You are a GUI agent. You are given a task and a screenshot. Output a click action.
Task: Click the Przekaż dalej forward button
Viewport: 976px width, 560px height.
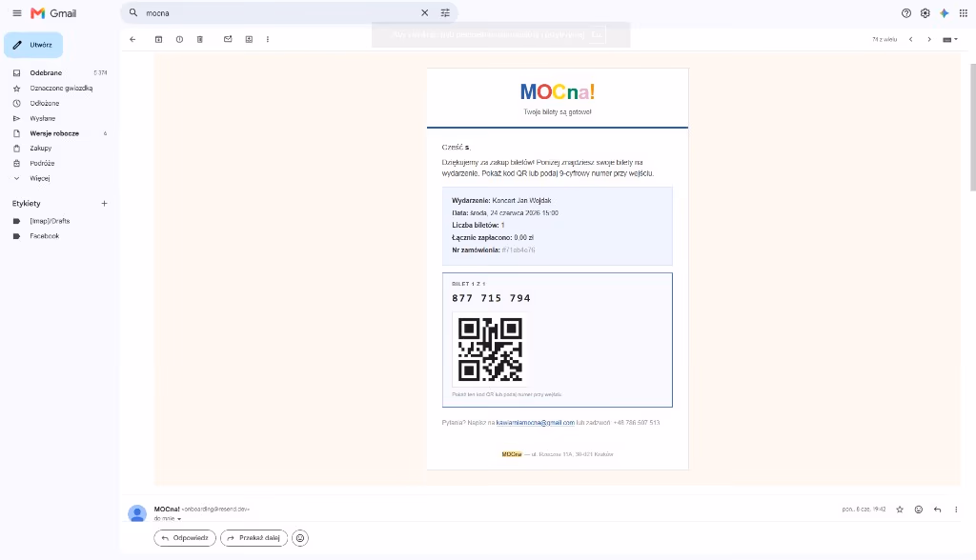[x=254, y=538]
